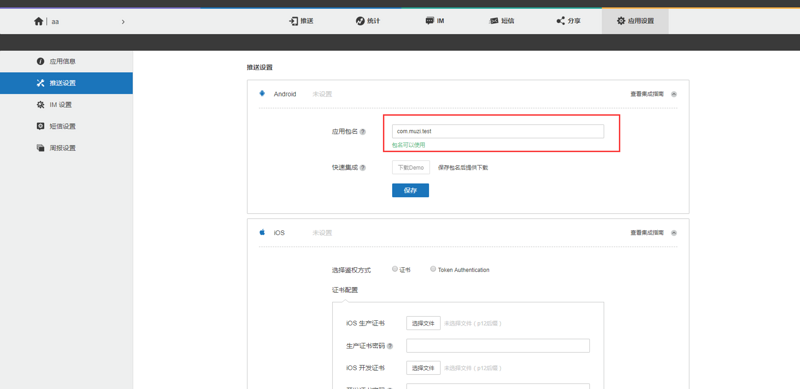Click the help icon beside 生产证书密码
Viewport: 800px width, 389px height.
(x=390, y=346)
